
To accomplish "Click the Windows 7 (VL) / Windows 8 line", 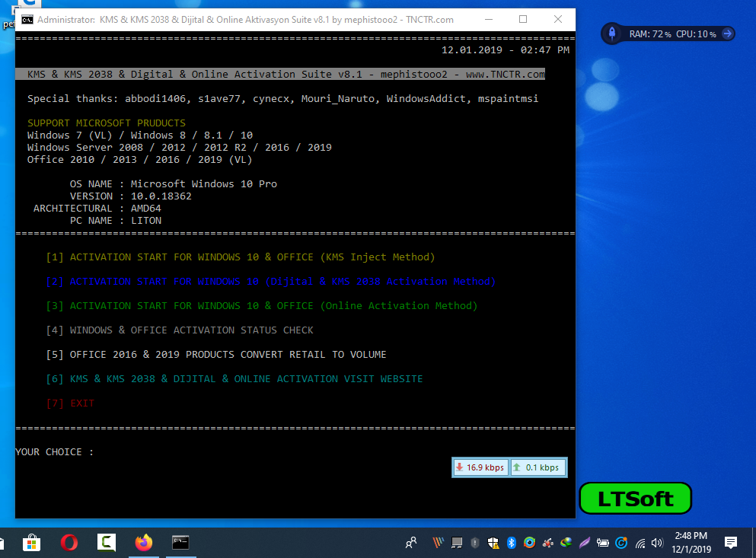I will click(140, 135).
